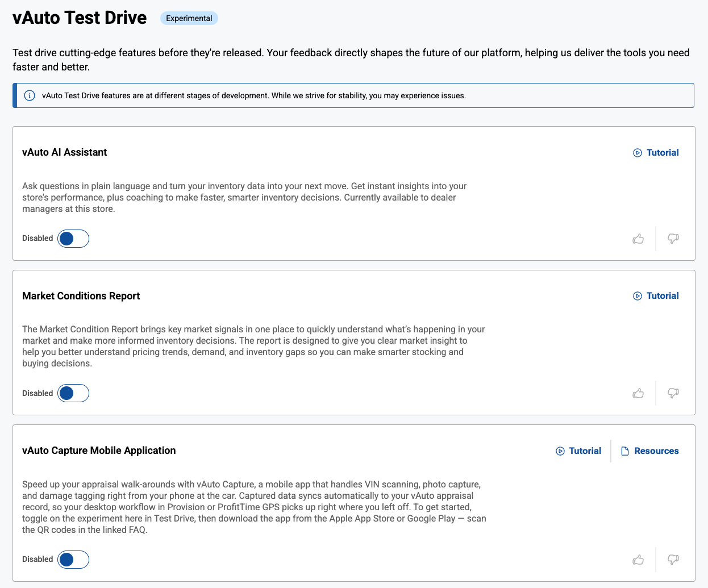
Task: Click the Disabled label under vAuto AI Assistant
Action: [x=38, y=238]
